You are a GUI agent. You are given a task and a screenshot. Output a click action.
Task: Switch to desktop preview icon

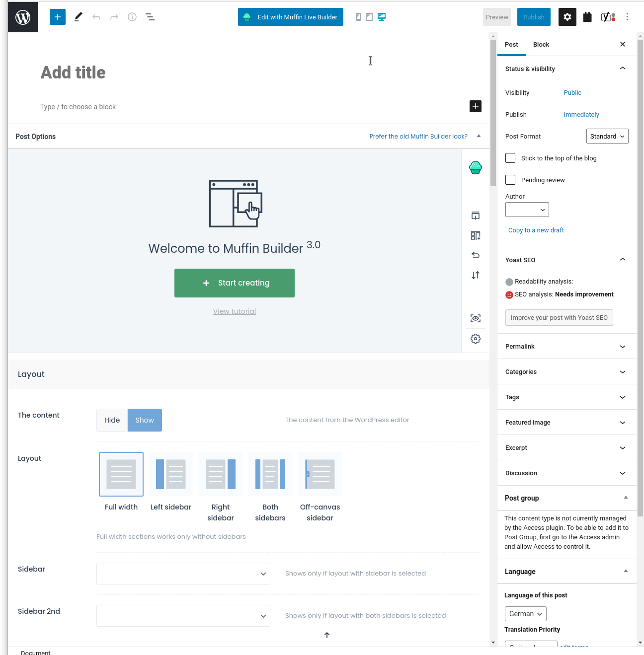(382, 17)
